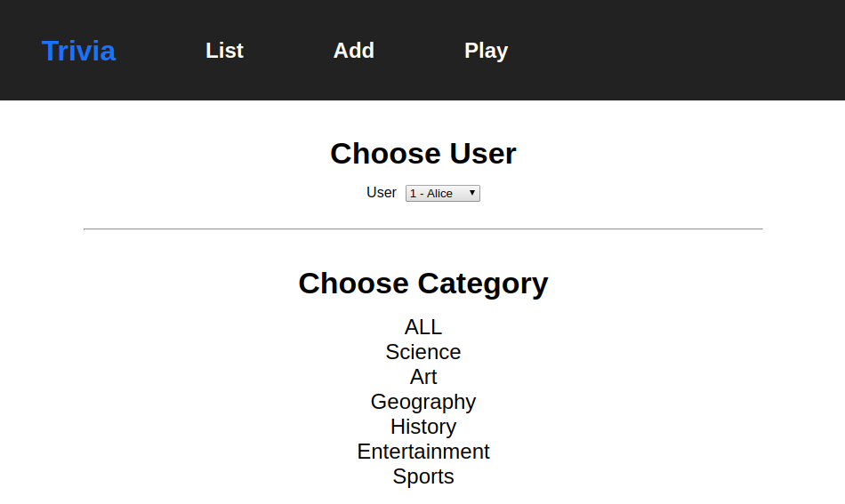Open the List page in navigation
Screen dimensions: 845x504
(x=224, y=51)
